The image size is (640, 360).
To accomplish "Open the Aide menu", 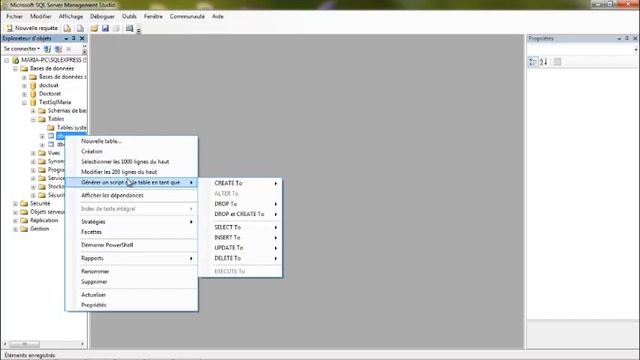I will point(218,16).
